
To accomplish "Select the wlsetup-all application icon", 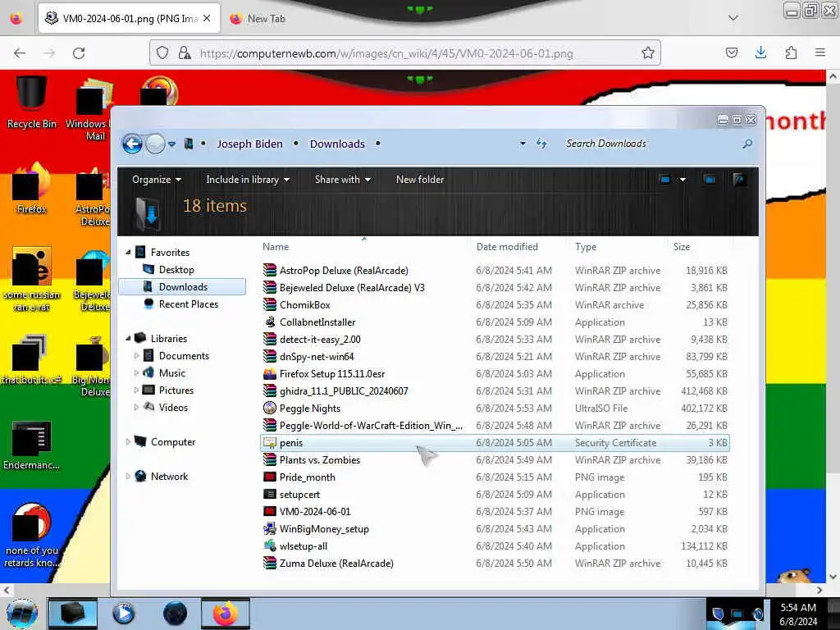I will pyautogui.click(x=270, y=546).
